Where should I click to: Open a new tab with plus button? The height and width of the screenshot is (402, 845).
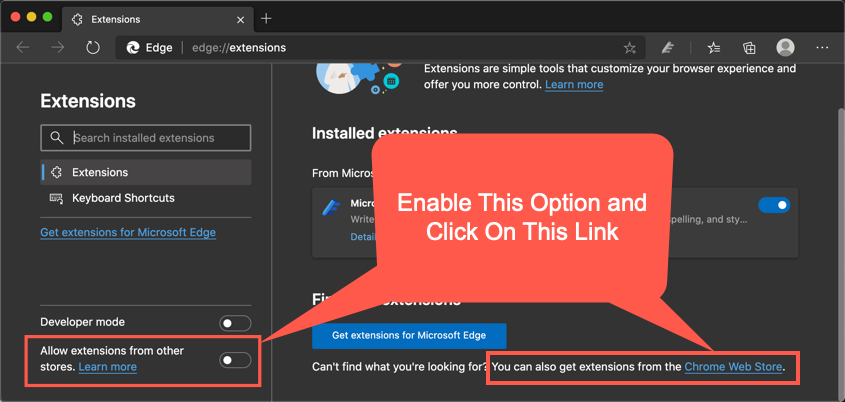coord(266,18)
